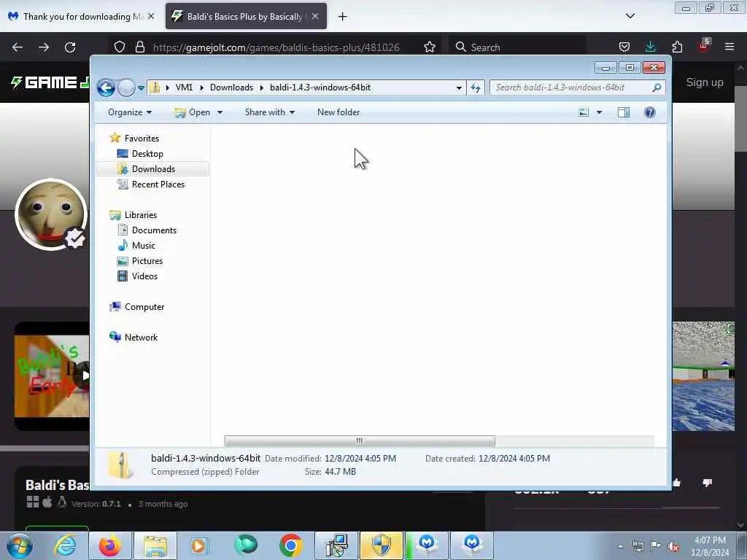Click baldi-1.4.3-windows-64bit breadcrumb

[320, 87]
